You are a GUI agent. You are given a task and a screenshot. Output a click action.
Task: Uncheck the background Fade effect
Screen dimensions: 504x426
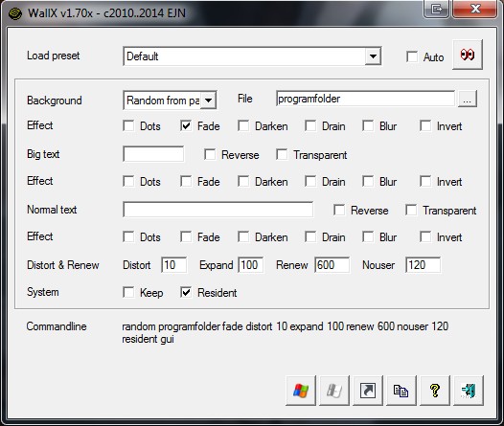click(x=186, y=125)
